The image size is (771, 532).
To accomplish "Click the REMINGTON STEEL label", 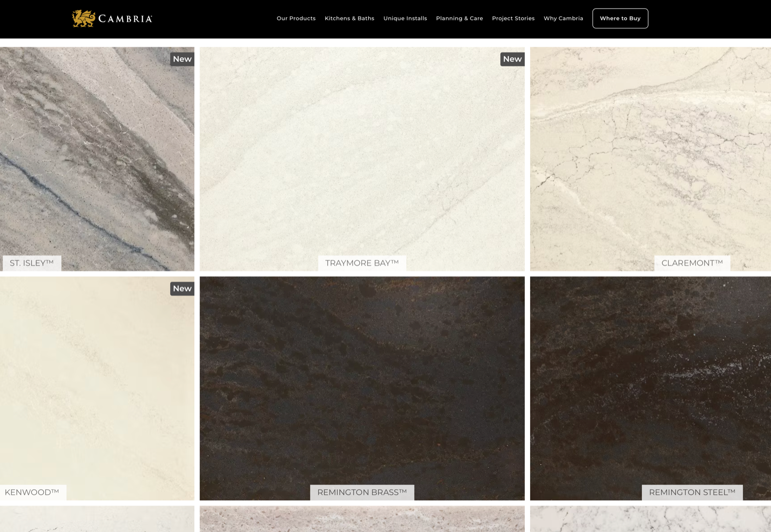I will (692, 492).
